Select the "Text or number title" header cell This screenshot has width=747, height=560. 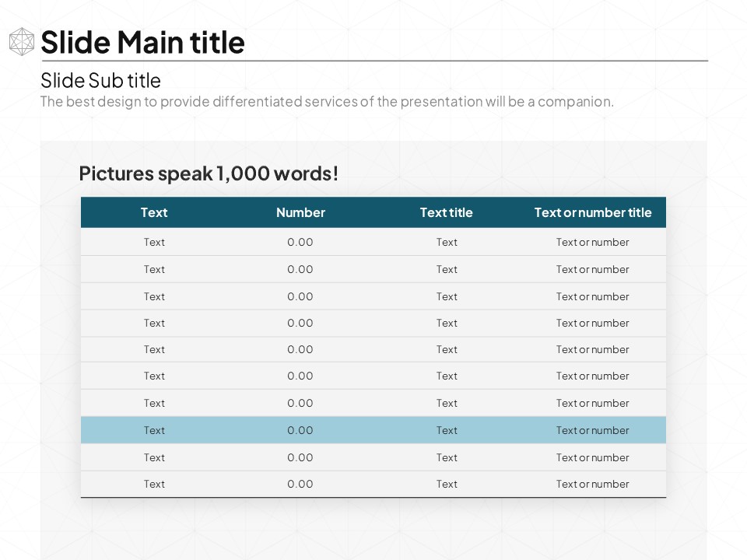[x=592, y=212]
